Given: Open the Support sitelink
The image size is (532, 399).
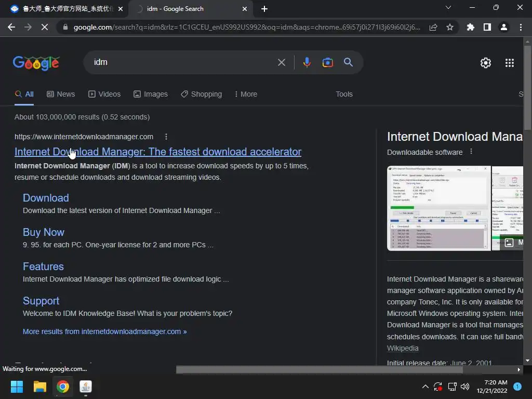Looking at the screenshot, I should point(41,301).
